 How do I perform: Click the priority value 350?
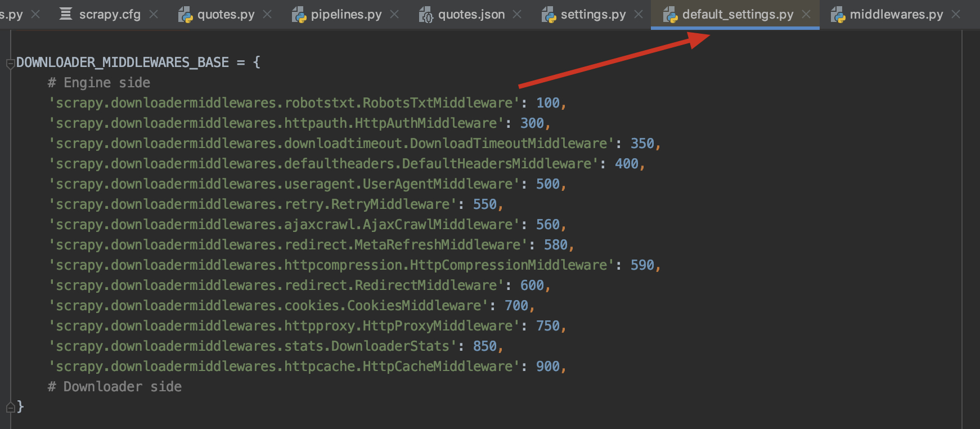point(642,144)
